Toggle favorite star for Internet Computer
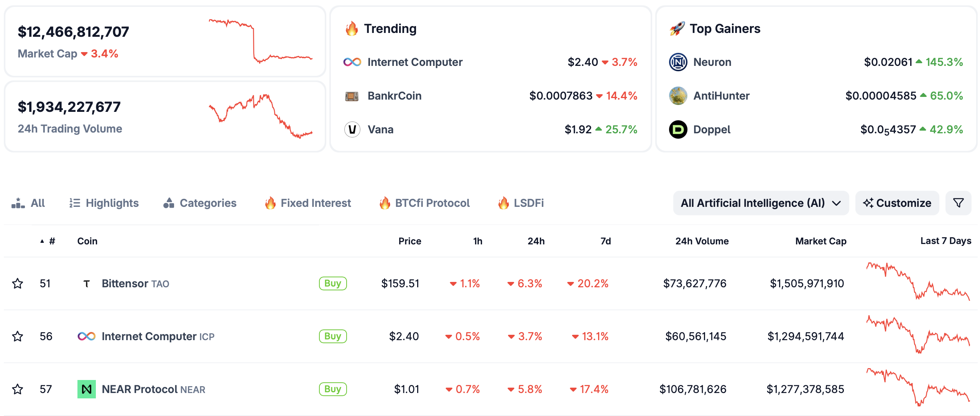980x416 pixels. (x=18, y=336)
